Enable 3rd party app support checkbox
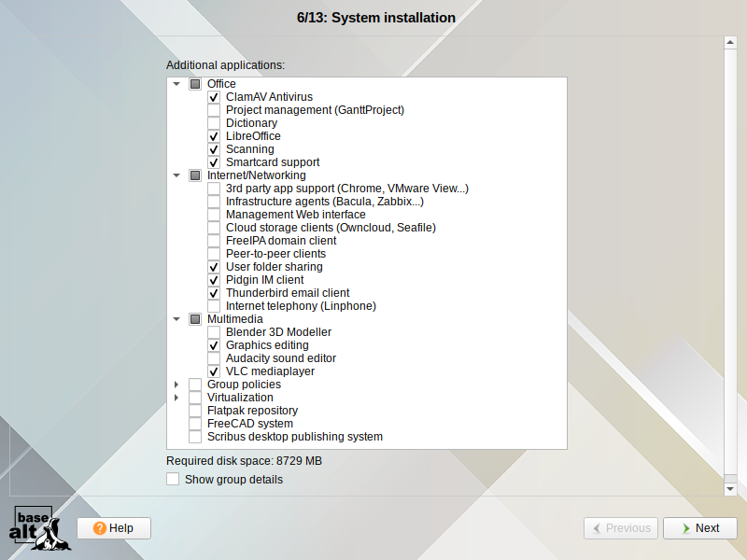This screenshot has width=747, height=560. (x=214, y=189)
